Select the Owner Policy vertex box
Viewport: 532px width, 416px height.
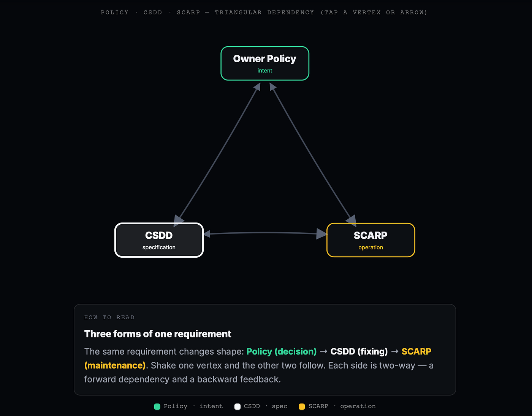pos(265,63)
